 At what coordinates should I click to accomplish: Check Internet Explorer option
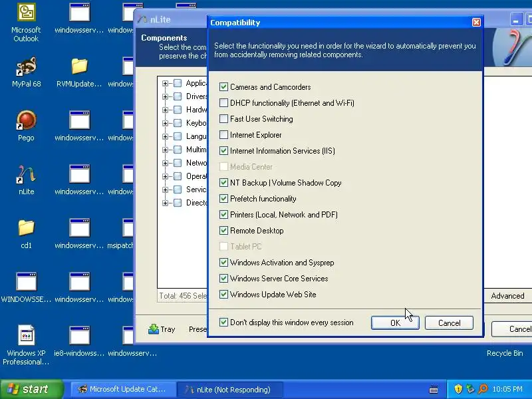pyautogui.click(x=223, y=135)
